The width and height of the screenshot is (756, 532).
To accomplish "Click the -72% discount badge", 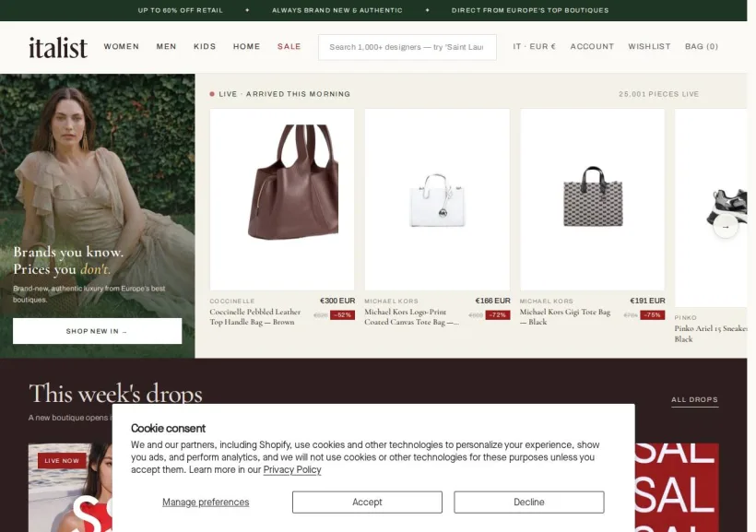I will click(498, 315).
